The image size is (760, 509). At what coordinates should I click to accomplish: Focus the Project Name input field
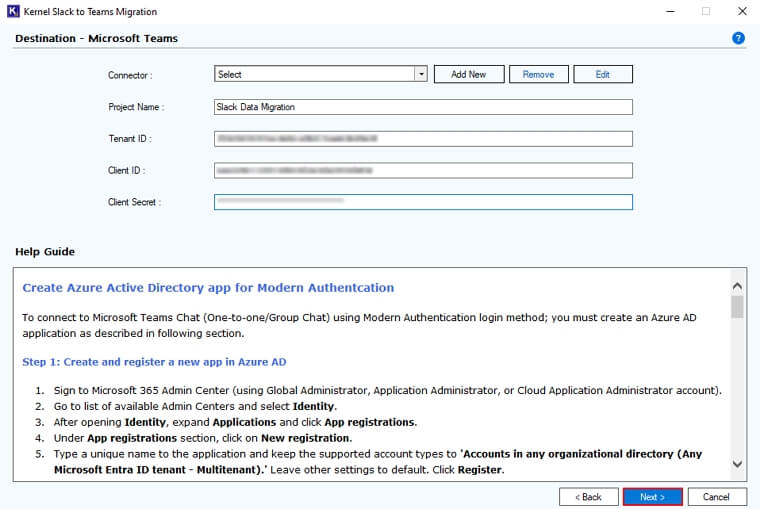[423, 107]
